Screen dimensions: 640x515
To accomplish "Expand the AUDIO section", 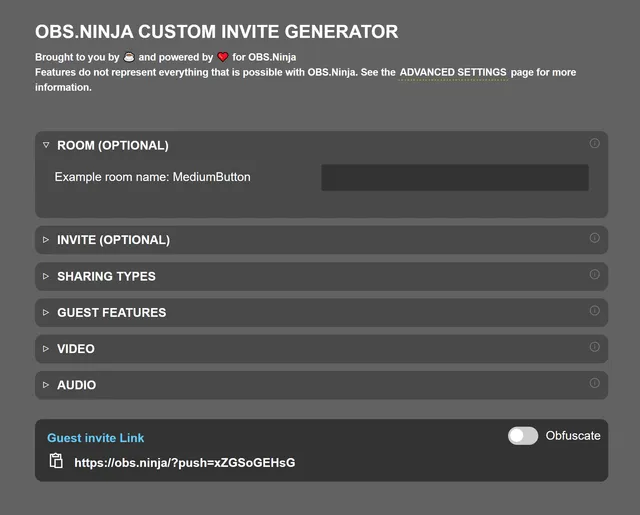I will [77, 385].
